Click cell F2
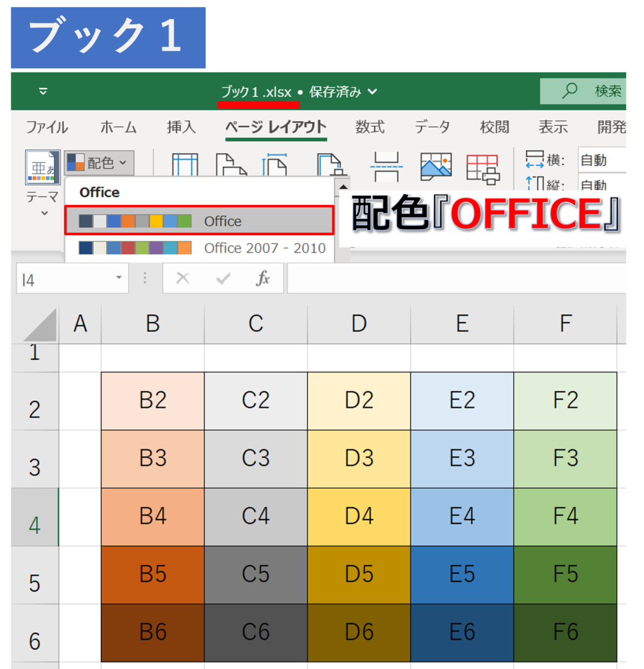 pos(565,401)
